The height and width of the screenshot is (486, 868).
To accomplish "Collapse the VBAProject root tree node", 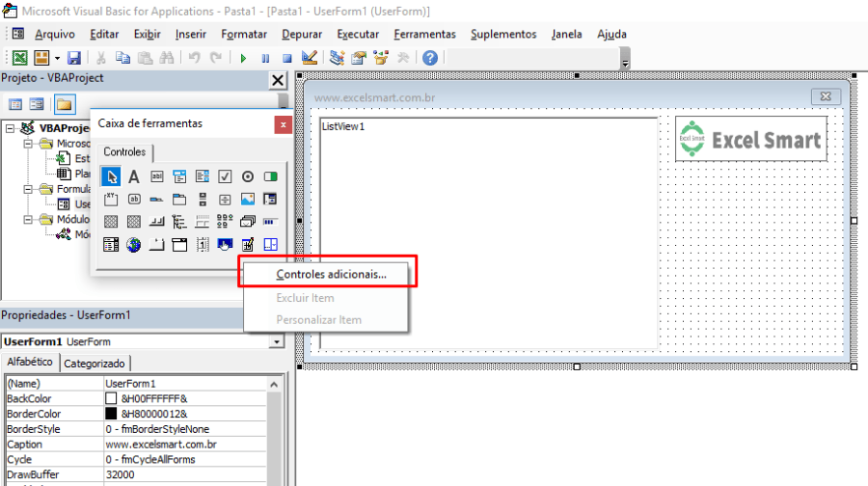I will pos(10,128).
